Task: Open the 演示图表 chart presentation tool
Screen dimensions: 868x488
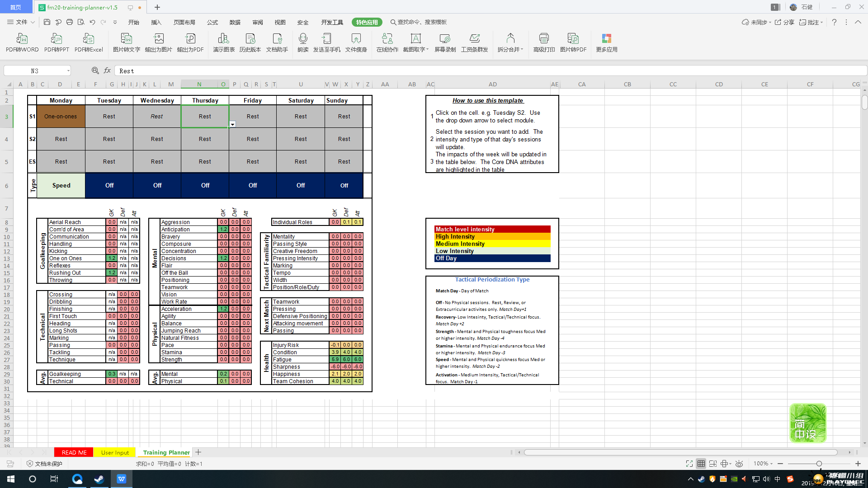Action: click(x=224, y=43)
